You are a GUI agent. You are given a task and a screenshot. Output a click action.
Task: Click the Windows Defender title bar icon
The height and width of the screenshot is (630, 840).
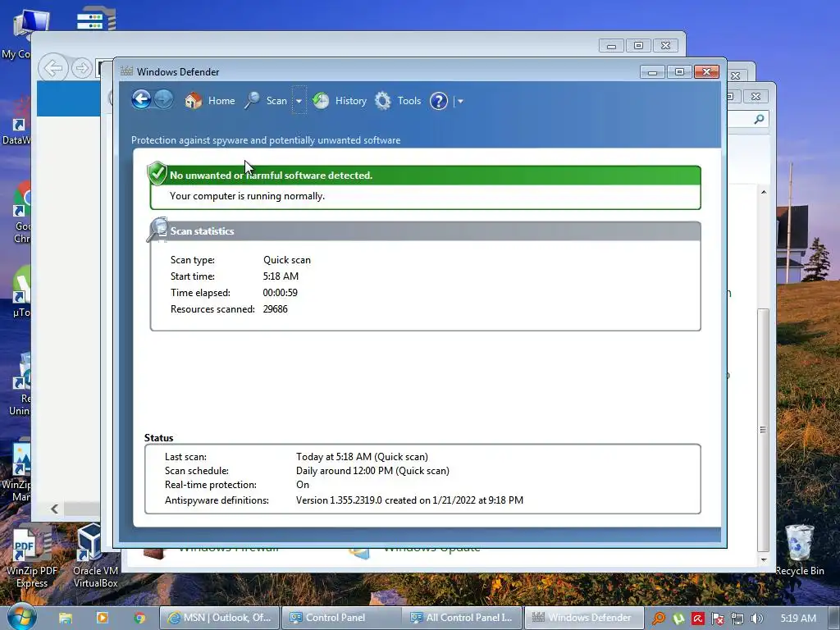click(x=126, y=71)
